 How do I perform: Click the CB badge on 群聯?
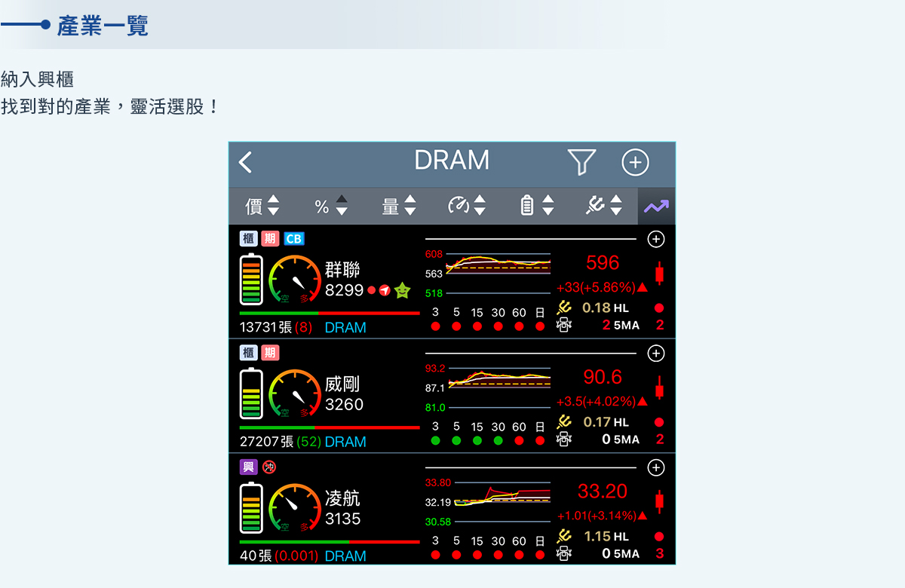click(294, 239)
